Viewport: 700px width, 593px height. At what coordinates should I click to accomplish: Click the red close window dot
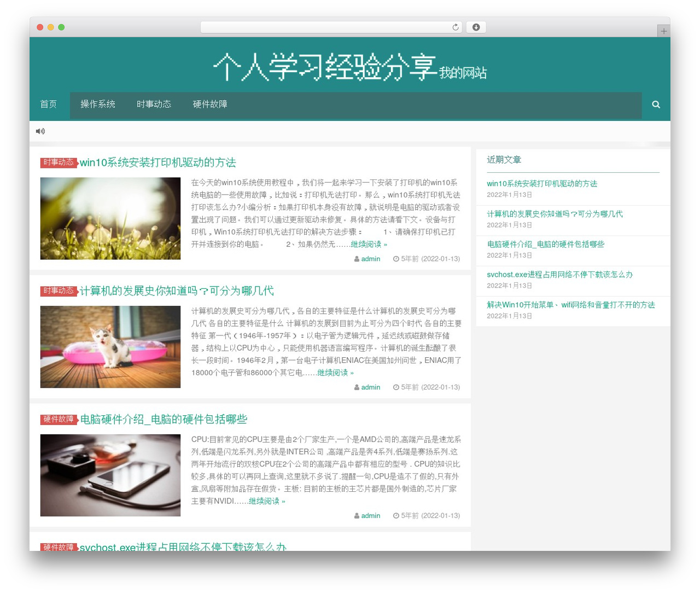tap(40, 27)
